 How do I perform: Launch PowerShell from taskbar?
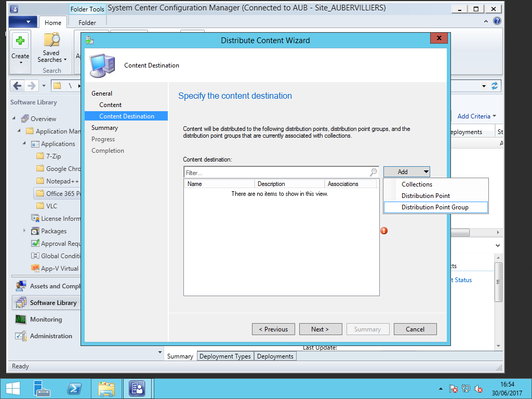click(74, 389)
